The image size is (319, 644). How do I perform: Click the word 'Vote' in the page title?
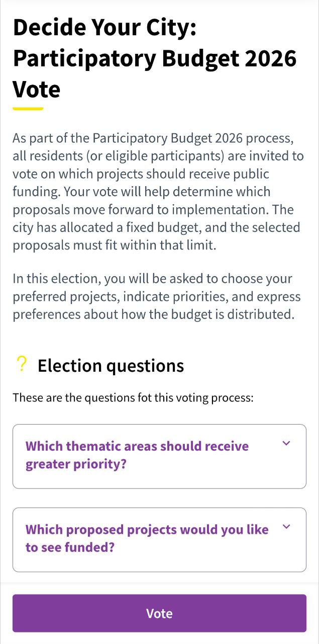[x=36, y=90]
